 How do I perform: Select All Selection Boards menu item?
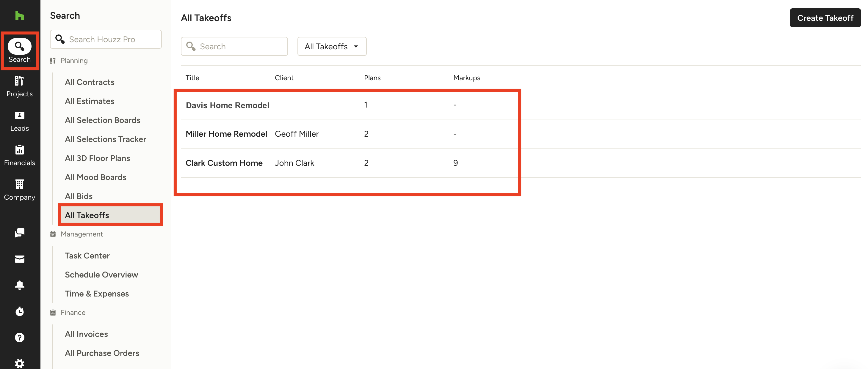(102, 120)
